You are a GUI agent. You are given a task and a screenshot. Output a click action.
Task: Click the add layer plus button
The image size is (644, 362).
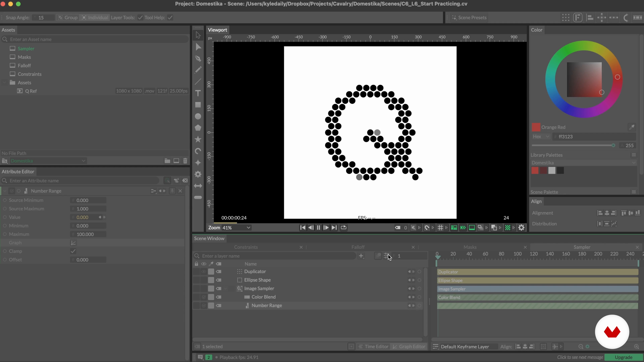(361, 256)
